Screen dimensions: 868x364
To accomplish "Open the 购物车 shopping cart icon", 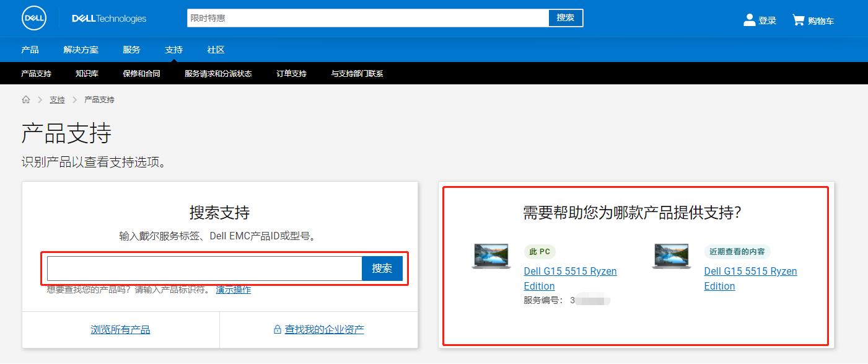I will [797, 19].
